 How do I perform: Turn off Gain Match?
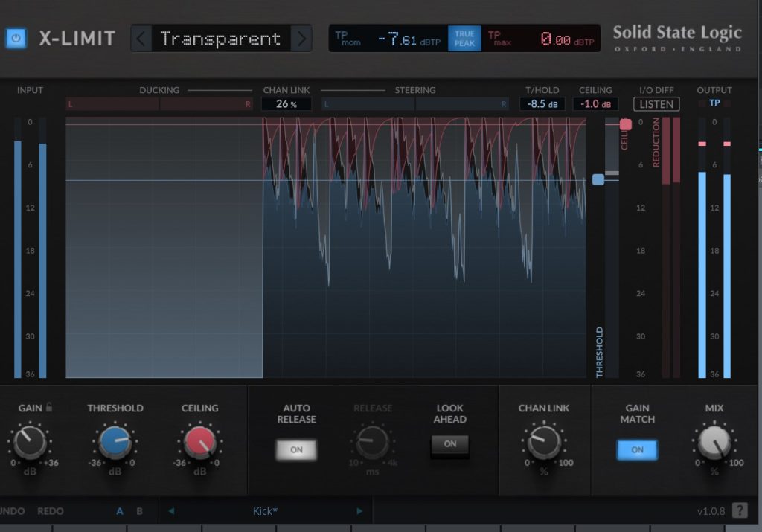point(637,450)
